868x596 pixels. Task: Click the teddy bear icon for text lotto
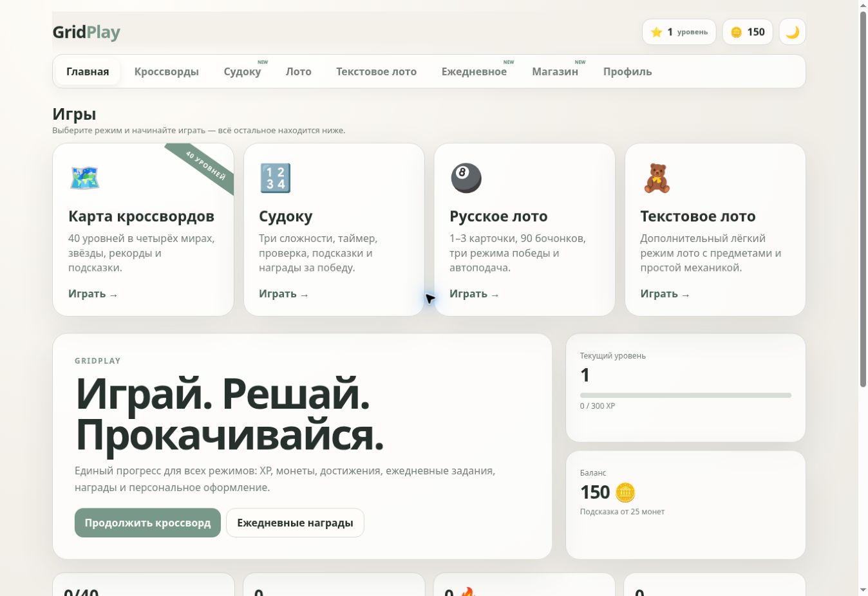(657, 178)
